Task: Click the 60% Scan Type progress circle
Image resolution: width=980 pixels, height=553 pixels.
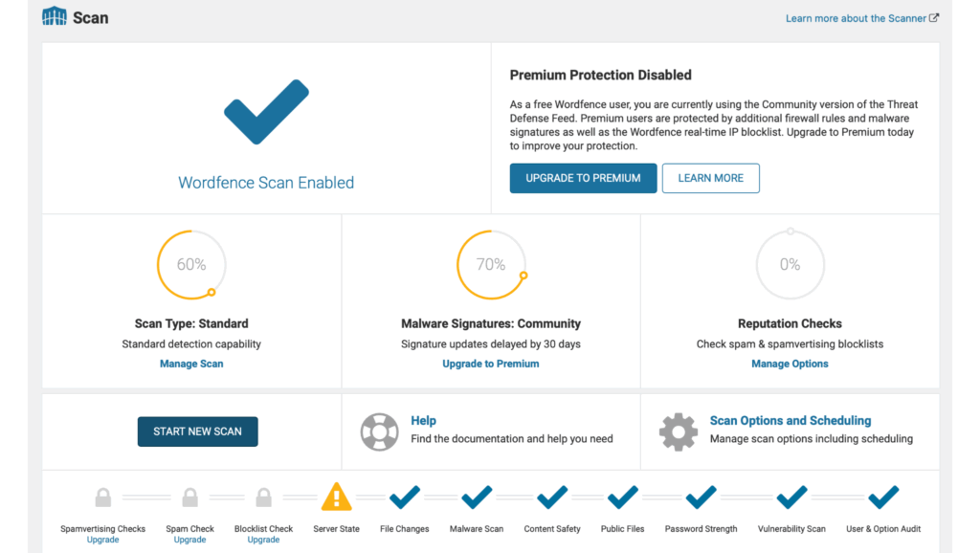Action: pos(191,264)
